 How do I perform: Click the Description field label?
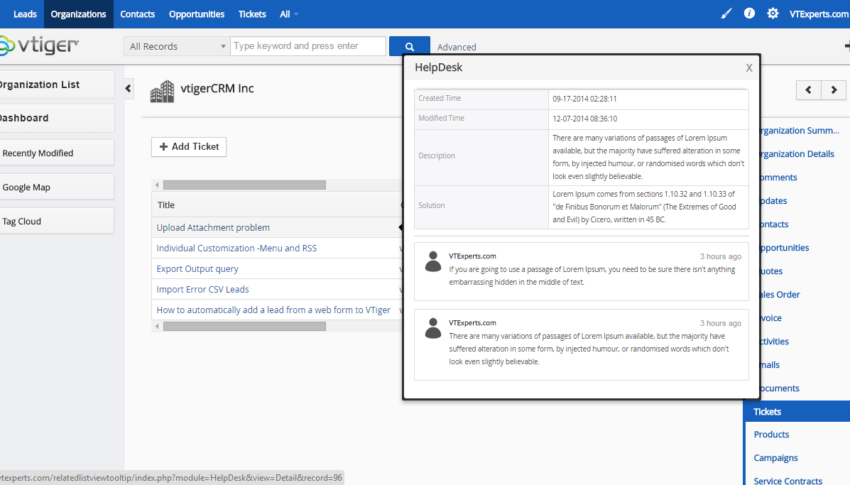pos(436,156)
